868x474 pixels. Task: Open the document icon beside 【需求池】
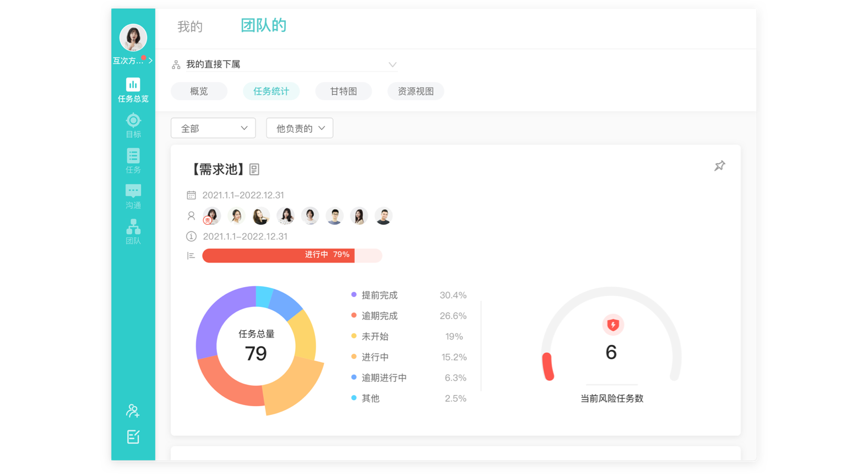tap(254, 170)
